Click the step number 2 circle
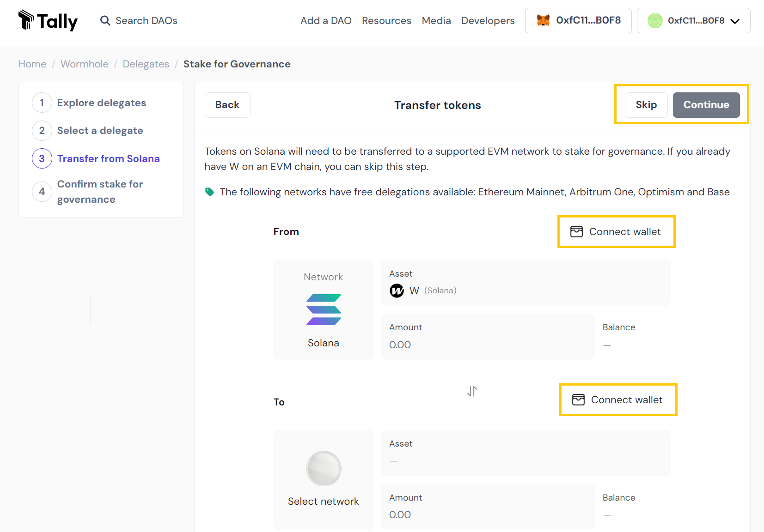The height and width of the screenshot is (532, 764). tap(42, 130)
